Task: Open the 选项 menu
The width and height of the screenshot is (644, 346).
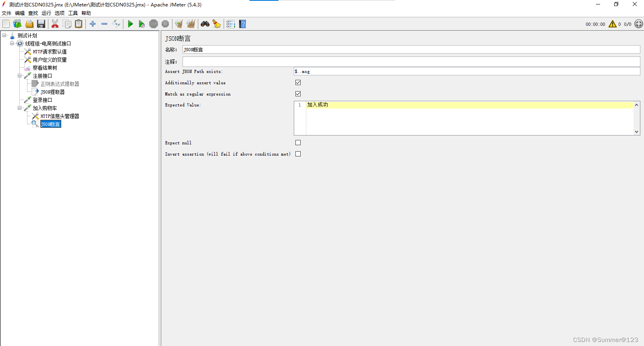Action: (x=60, y=13)
